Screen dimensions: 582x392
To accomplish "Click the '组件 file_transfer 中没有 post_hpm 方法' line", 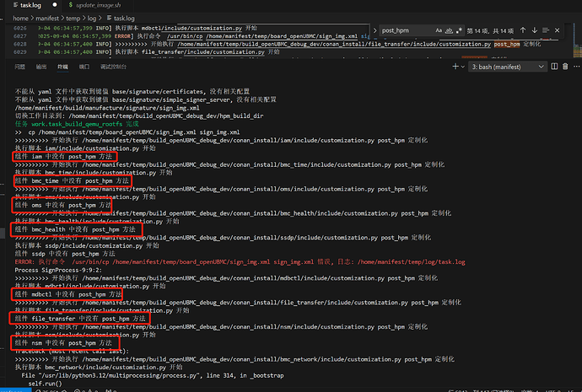I will click(80, 319).
